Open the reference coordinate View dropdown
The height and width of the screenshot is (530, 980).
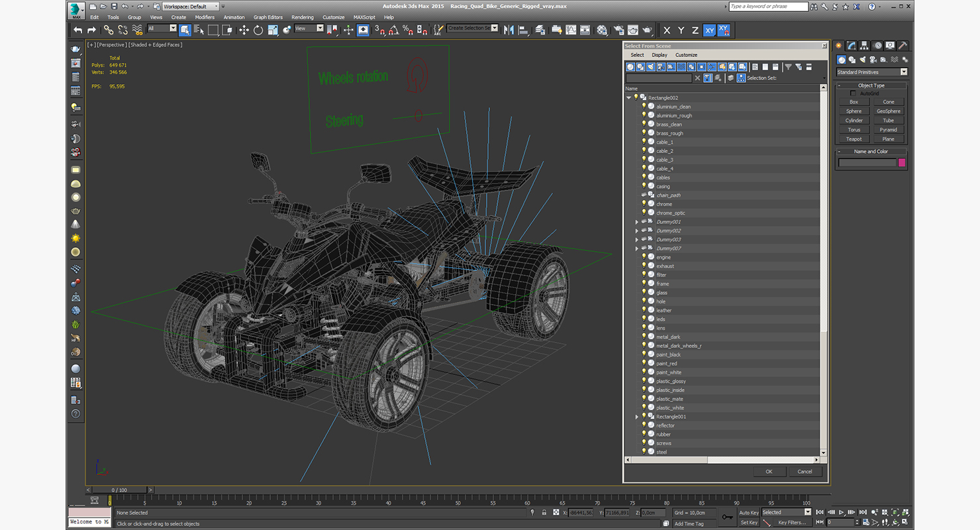309,28
